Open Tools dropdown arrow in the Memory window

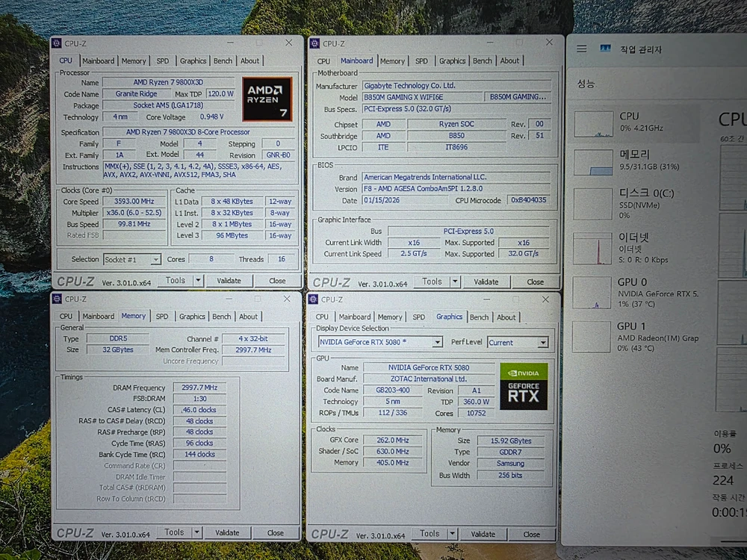(x=196, y=532)
